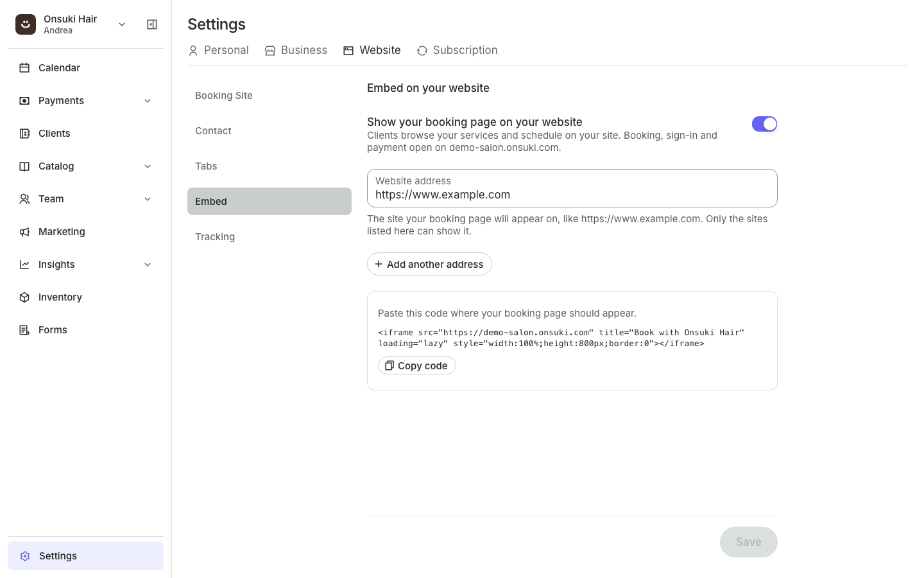Screen dimensions: 924x578
Task: Click the Settings gear icon
Action: coord(25,556)
